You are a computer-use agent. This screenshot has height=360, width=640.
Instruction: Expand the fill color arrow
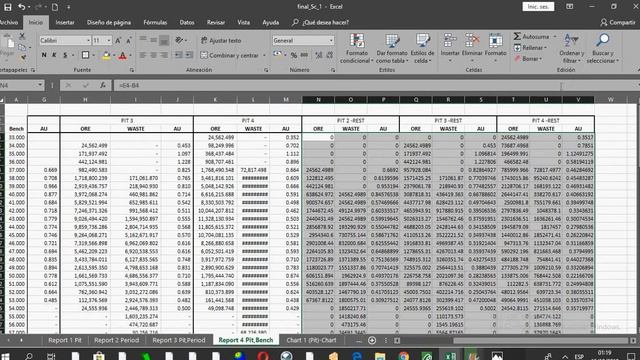114,55
